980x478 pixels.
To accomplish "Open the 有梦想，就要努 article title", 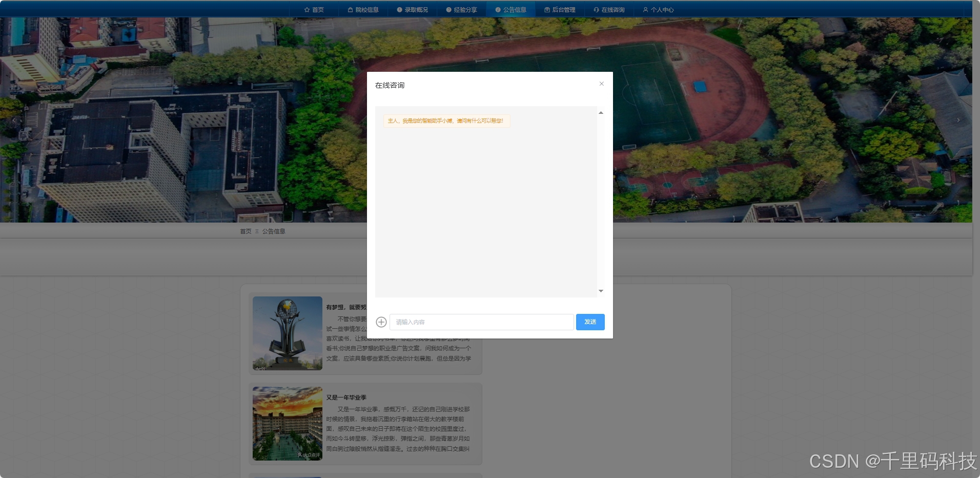I will click(346, 307).
